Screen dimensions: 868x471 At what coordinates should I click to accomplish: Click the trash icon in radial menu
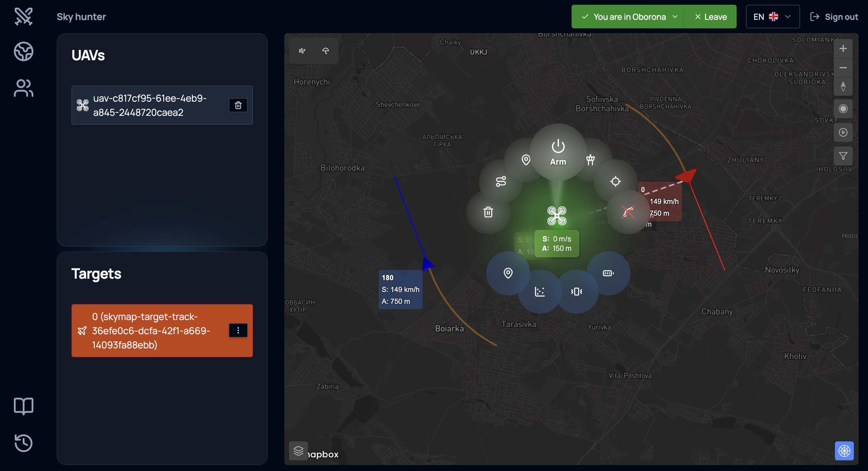point(488,212)
